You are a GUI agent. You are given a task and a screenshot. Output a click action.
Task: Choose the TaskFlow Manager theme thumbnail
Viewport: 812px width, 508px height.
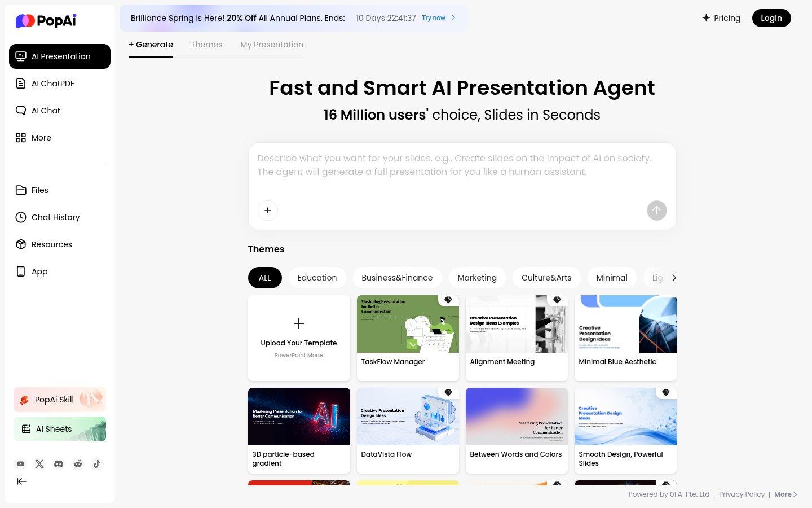pyautogui.click(x=408, y=324)
